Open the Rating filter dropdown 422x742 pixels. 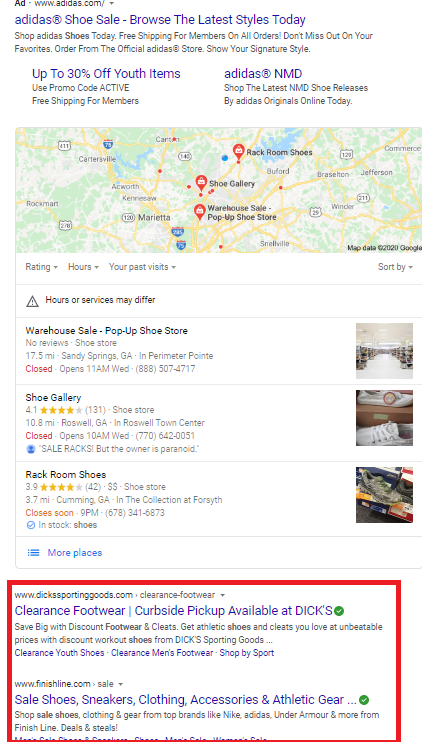click(42, 267)
